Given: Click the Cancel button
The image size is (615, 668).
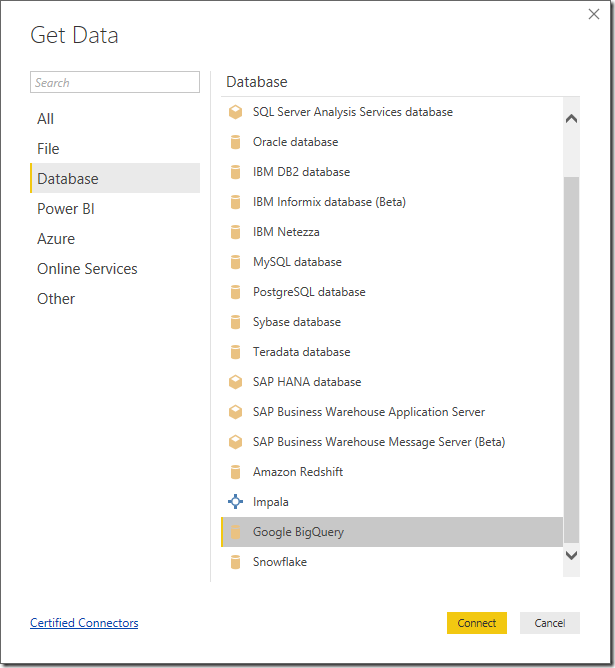Looking at the screenshot, I should [x=549, y=623].
